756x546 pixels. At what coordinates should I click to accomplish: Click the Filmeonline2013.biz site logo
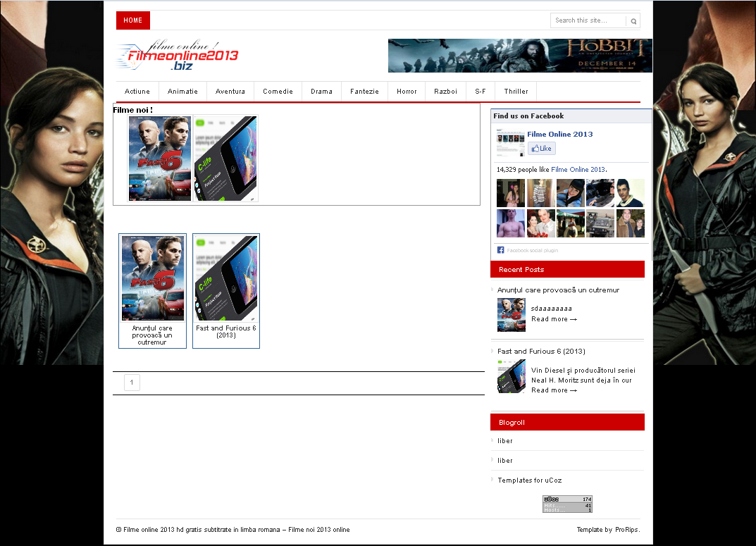pyautogui.click(x=178, y=56)
